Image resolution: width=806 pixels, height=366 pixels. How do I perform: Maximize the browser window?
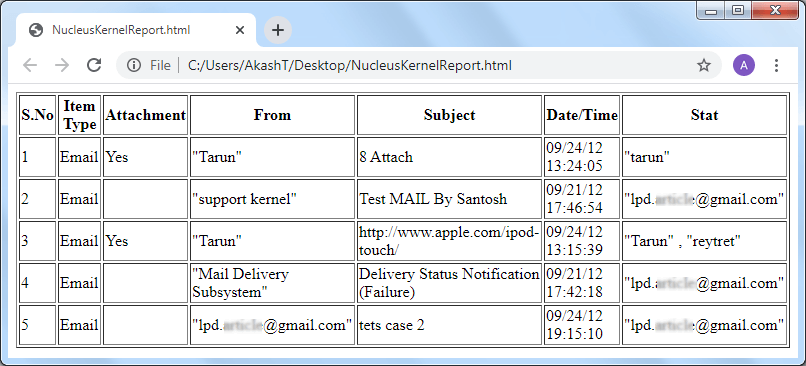pos(738,11)
